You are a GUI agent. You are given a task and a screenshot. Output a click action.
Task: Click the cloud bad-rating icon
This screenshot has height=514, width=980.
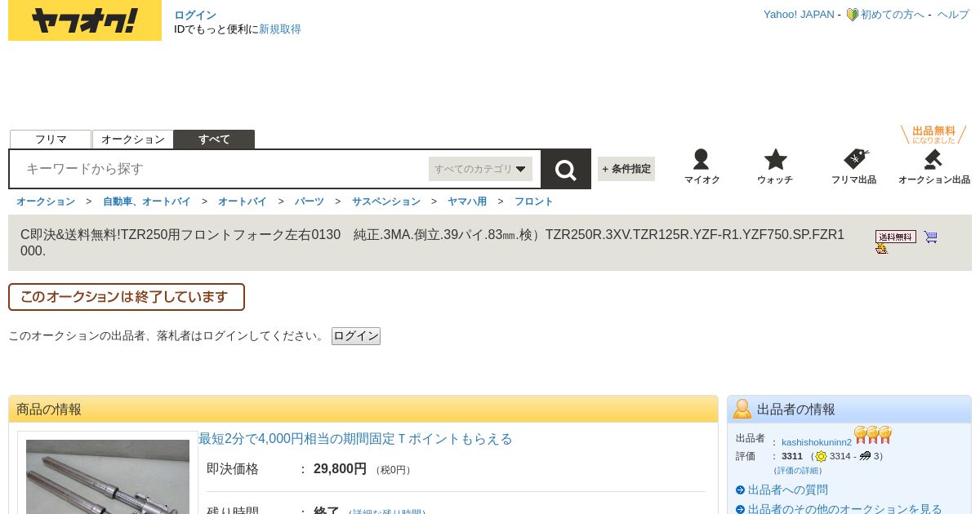tap(866, 456)
